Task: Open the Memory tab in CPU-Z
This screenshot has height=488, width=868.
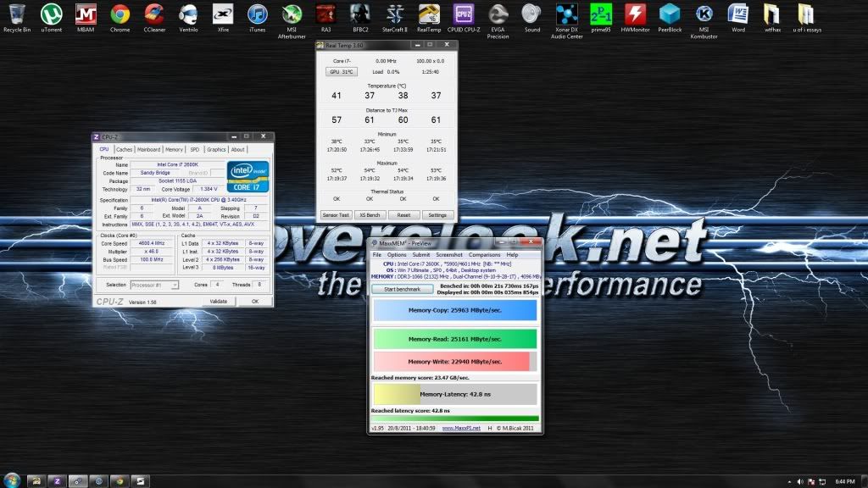Action: click(x=174, y=149)
